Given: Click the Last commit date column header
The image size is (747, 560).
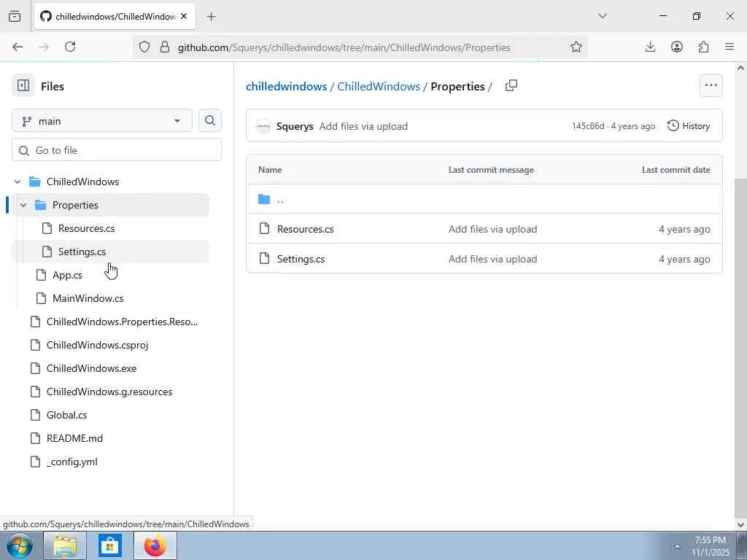Looking at the screenshot, I should (x=676, y=169).
